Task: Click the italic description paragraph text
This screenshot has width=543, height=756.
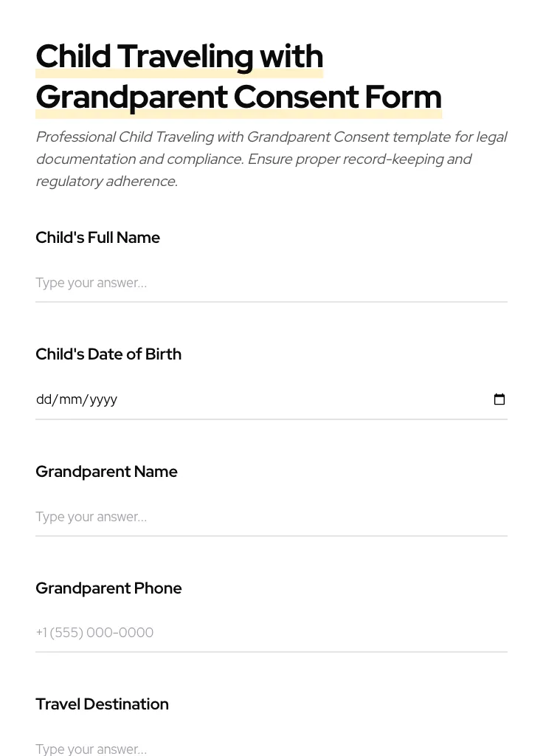Action: click(271, 159)
